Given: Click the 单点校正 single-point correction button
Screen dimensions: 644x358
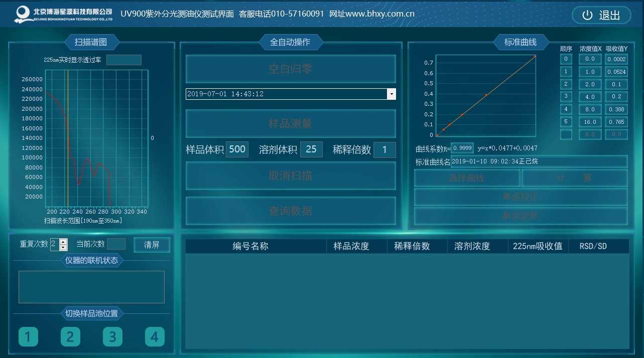Looking at the screenshot, I should [521, 197].
